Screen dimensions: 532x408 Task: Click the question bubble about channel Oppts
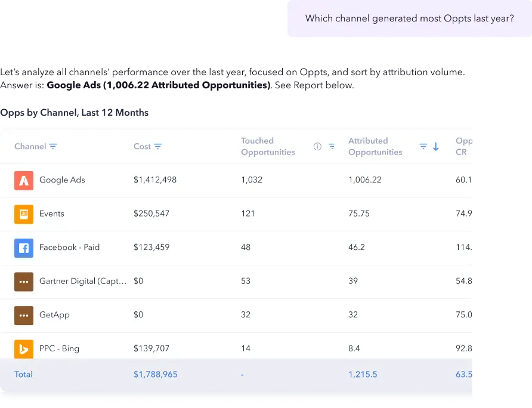tap(409, 18)
